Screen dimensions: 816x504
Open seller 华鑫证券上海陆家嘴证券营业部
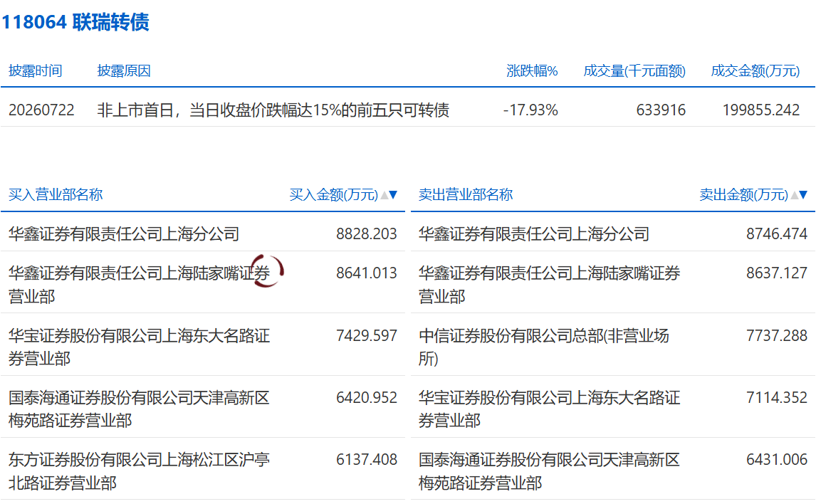pos(549,285)
